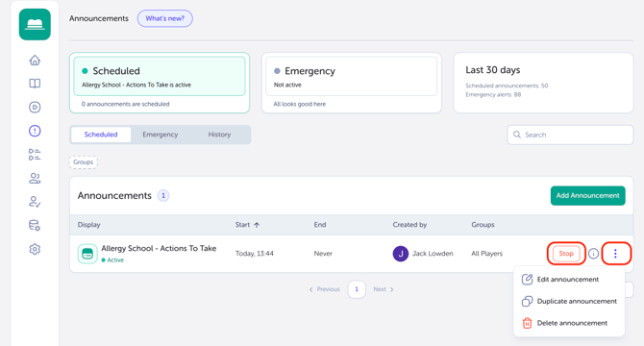
Task: Open the Groups filter chip
Action: [84, 162]
